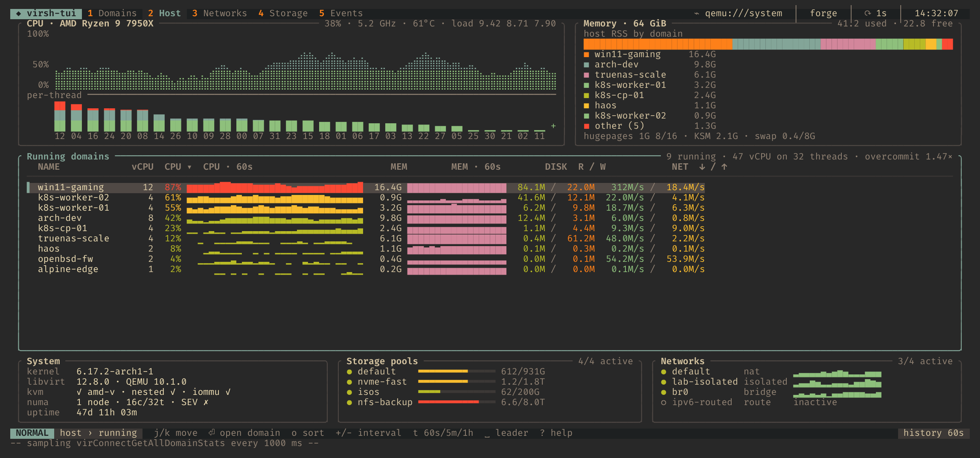Click the t 60s/5m/1h range hint
Image resolution: width=980 pixels, height=458 pixels.
pos(443,433)
